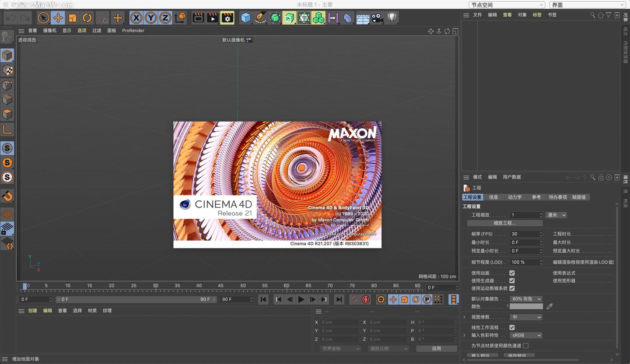The image size is (630, 364).
Task: Open the 厘米 unit dropdown
Action: pyautogui.click(x=556, y=215)
